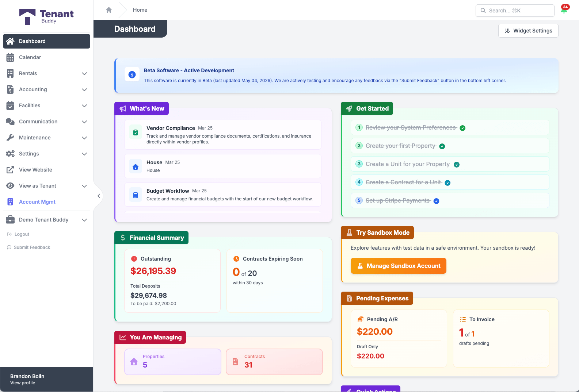Open the Accounting menu label

pyautogui.click(x=33, y=89)
